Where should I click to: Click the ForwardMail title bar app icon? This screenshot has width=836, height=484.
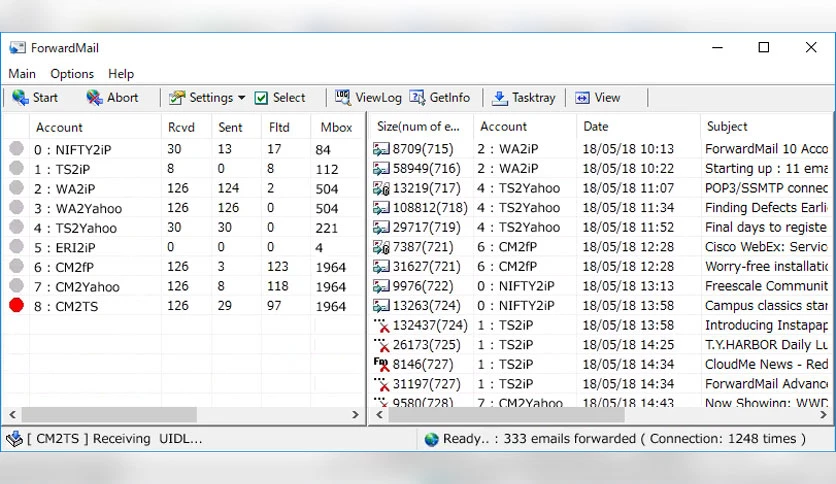(17, 48)
